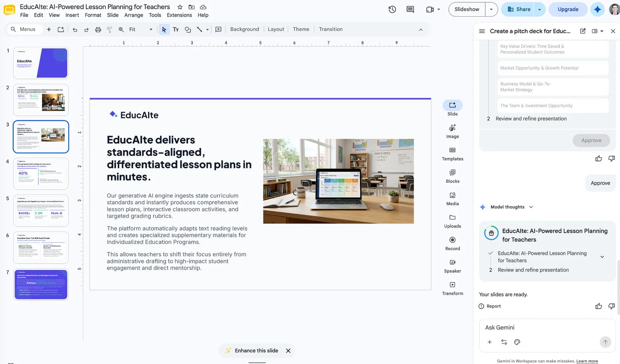The image size is (620, 364).
Task: Click the Gemini sparkle button
Action: tap(598, 9)
